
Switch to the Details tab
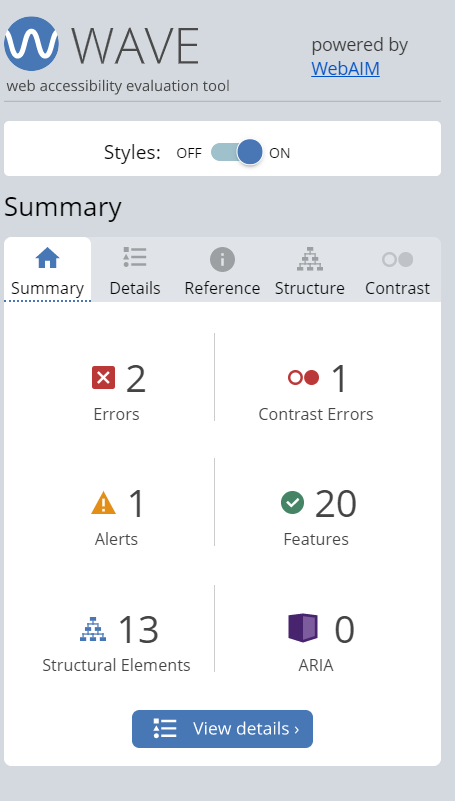coord(135,271)
